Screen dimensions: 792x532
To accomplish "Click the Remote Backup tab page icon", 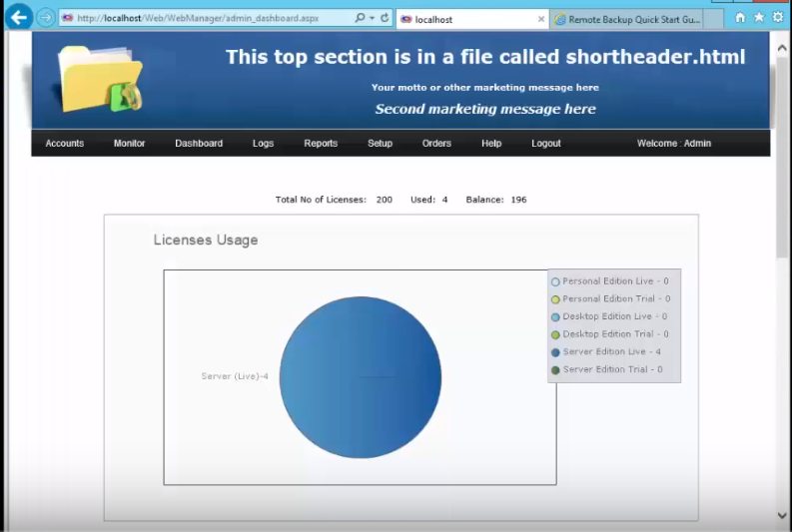I will coord(560,20).
